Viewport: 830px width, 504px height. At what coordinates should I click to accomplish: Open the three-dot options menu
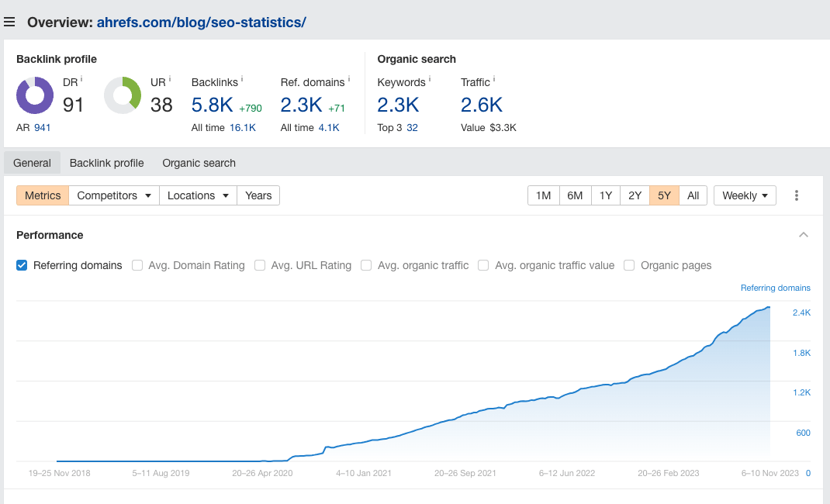(797, 195)
